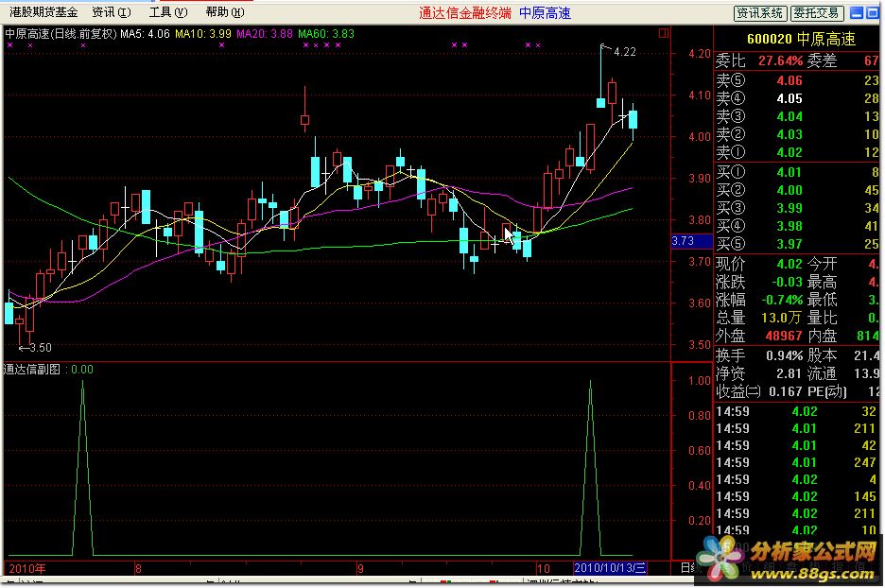Click the 14:59 tick row with volume 247

tap(796, 462)
